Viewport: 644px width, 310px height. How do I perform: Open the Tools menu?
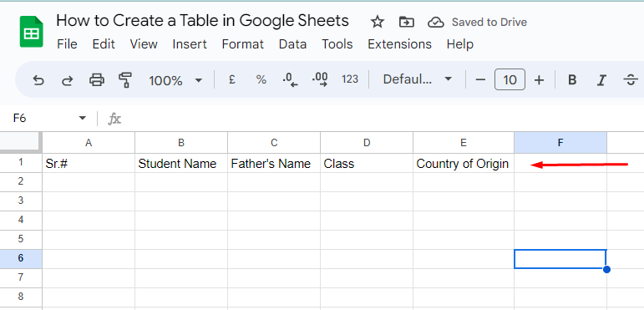337,44
